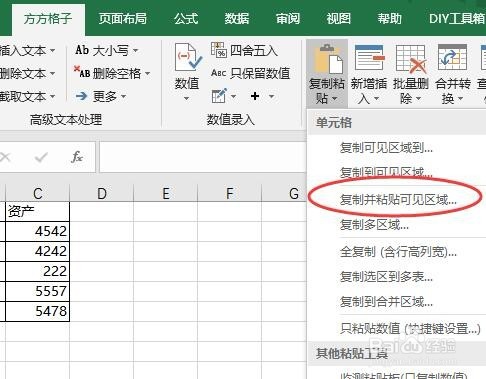Click the cell containing 5557
486x379 pixels.
(38, 291)
